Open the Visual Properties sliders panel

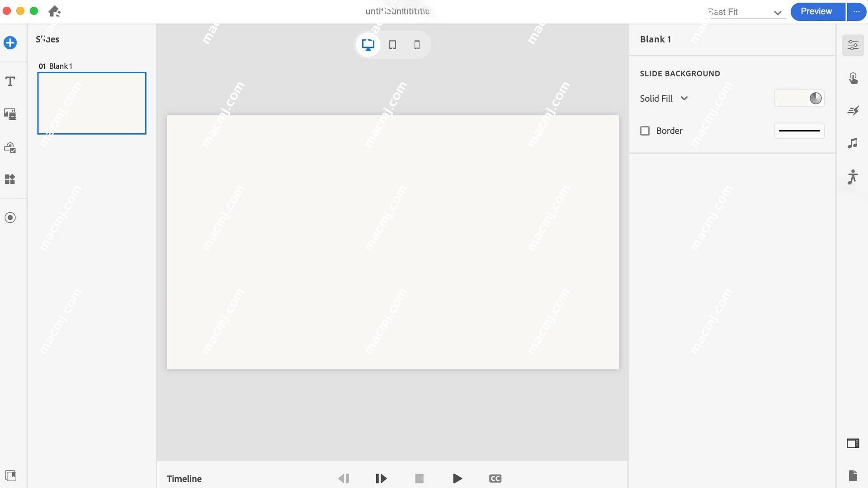point(853,45)
